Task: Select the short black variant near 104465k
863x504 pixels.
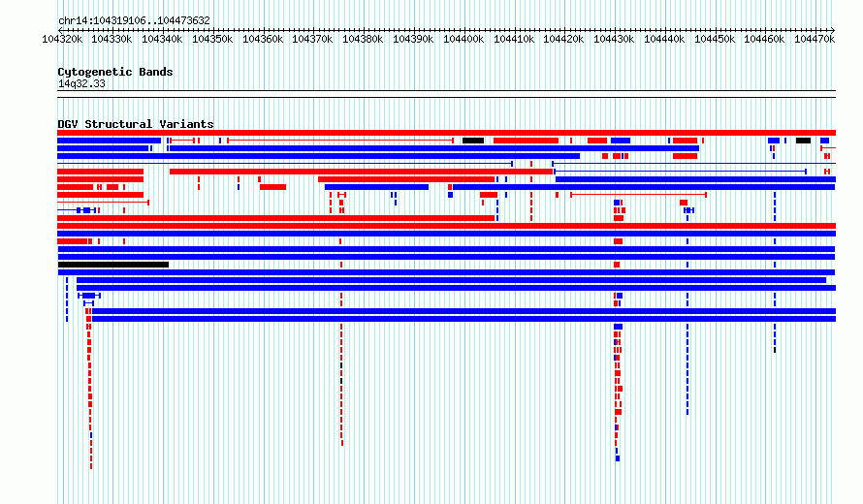Action: (x=803, y=141)
